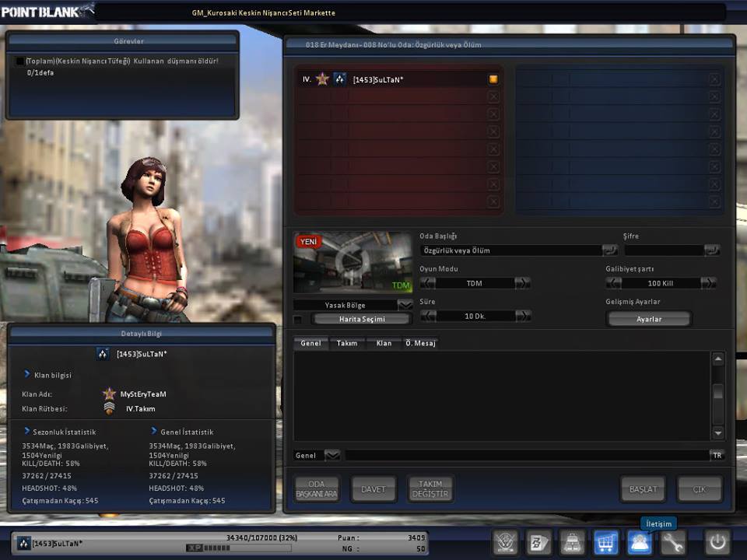Viewport: 747px width, 560px height.
Task: Click the rank badge in SuLTaN's slot row
Action: (340, 79)
